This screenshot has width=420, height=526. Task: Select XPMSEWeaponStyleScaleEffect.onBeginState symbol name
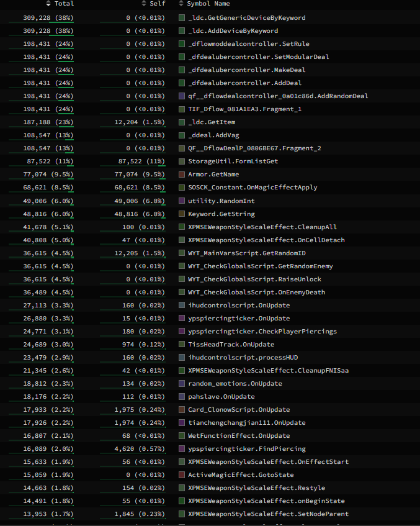267,501
